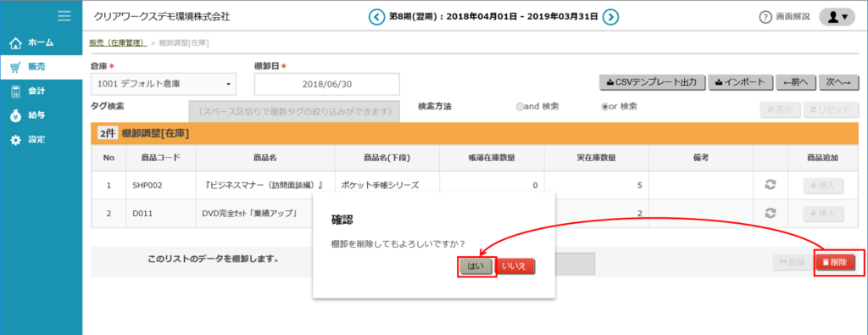Click the インポート button
The width and height of the screenshot is (868, 335).
(740, 82)
